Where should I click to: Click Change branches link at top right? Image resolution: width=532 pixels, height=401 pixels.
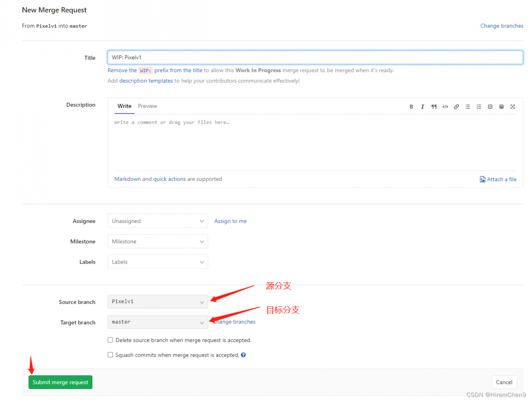click(502, 26)
